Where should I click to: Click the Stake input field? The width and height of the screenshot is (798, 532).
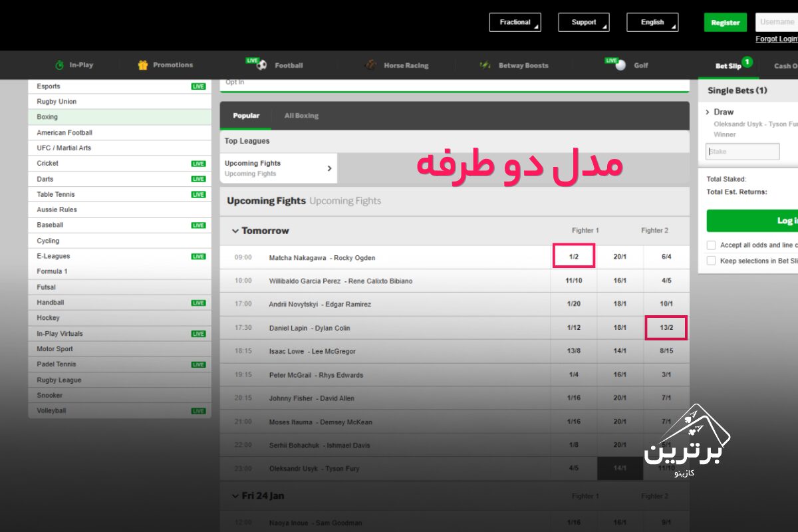[x=743, y=152]
